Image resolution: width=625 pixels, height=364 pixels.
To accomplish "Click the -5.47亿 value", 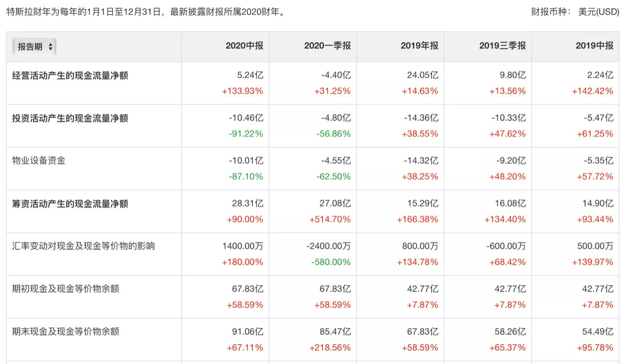I will pos(599,118).
